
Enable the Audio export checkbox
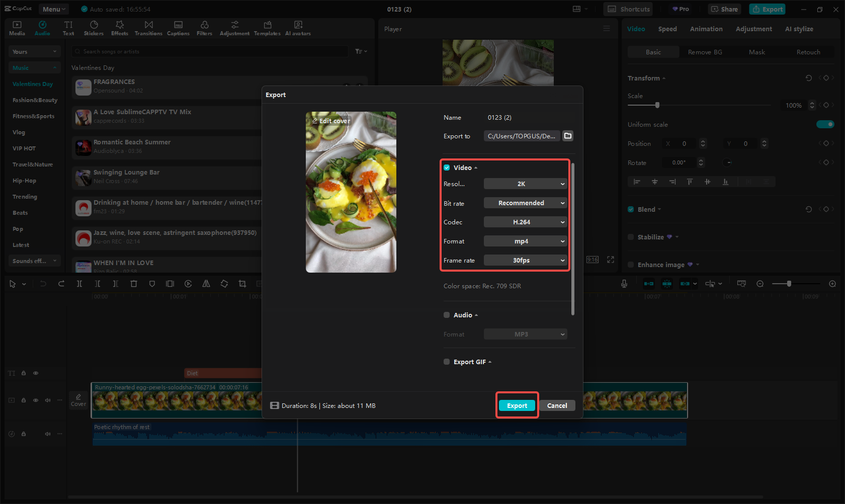(447, 315)
